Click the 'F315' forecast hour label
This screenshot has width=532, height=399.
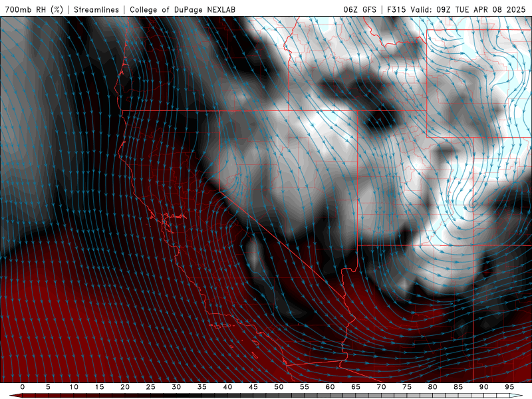396,9
